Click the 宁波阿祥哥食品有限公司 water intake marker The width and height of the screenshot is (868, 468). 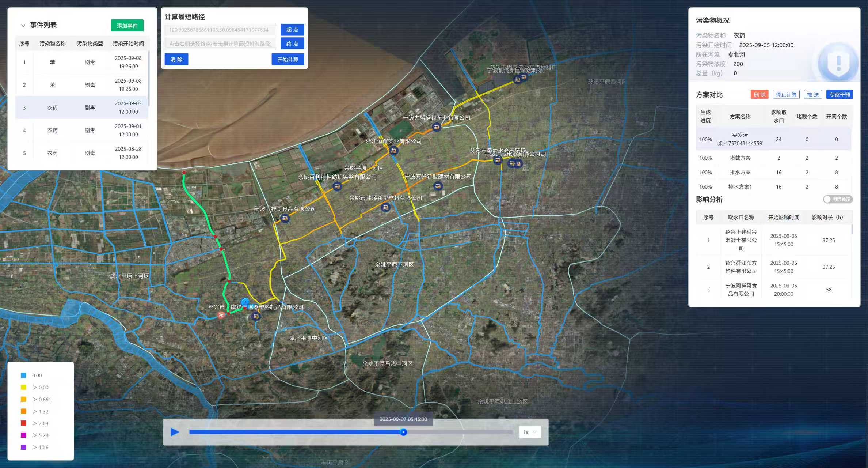pyautogui.click(x=285, y=219)
